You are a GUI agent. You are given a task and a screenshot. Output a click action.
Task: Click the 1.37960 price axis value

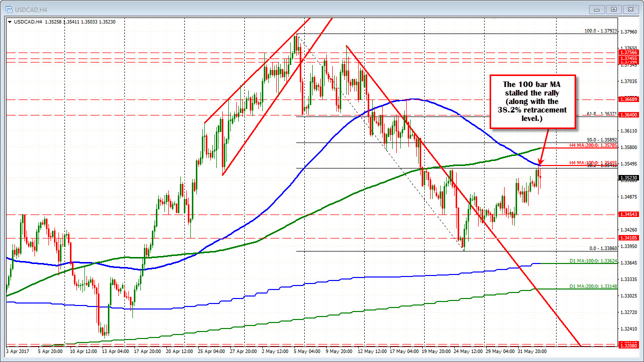coord(628,32)
